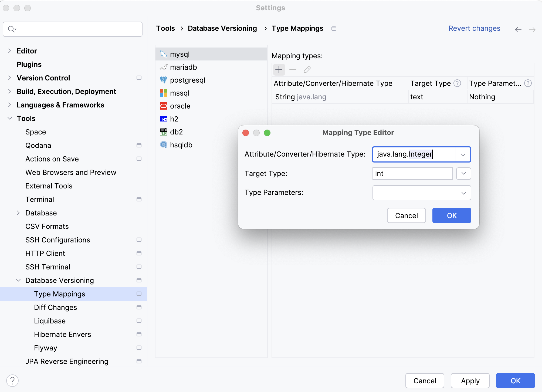
Task: Select the oracle database icon
Action: (x=164, y=106)
